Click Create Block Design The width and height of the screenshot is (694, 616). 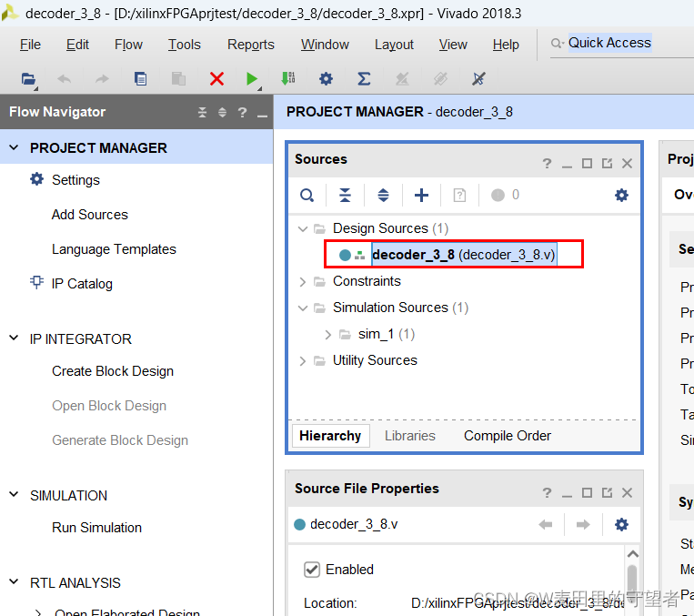(x=113, y=371)
